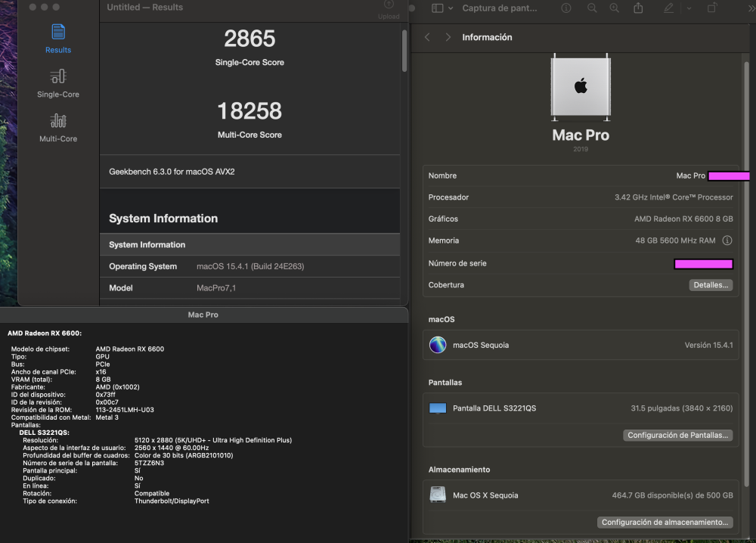Click the DELL S3221QS display icon

[x=438, y=408]
